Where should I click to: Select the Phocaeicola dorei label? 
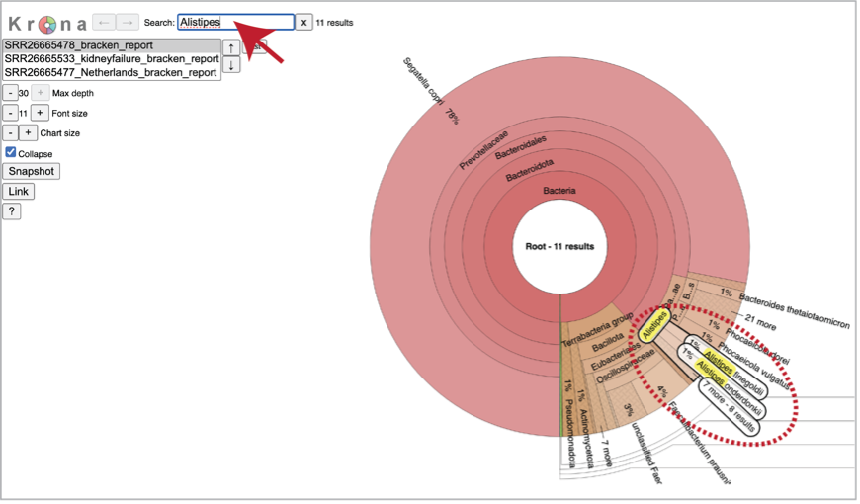[x=757, y=347]
